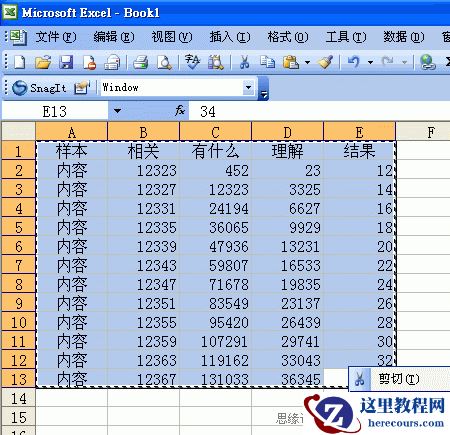Click the Undo arrow icon
Image resolution: width=450 pixels, height=435 pixels.
pyautogui.click(x=354, y=62)
